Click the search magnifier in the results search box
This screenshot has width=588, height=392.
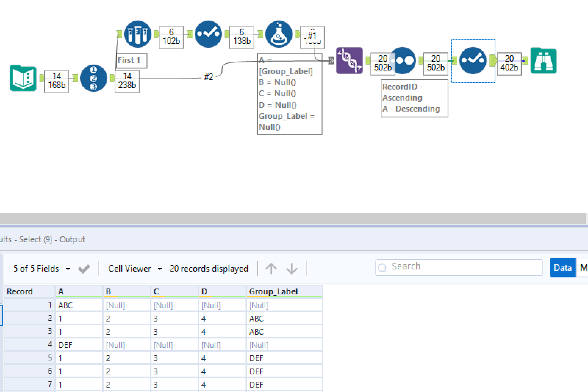[x=382, y=267]
